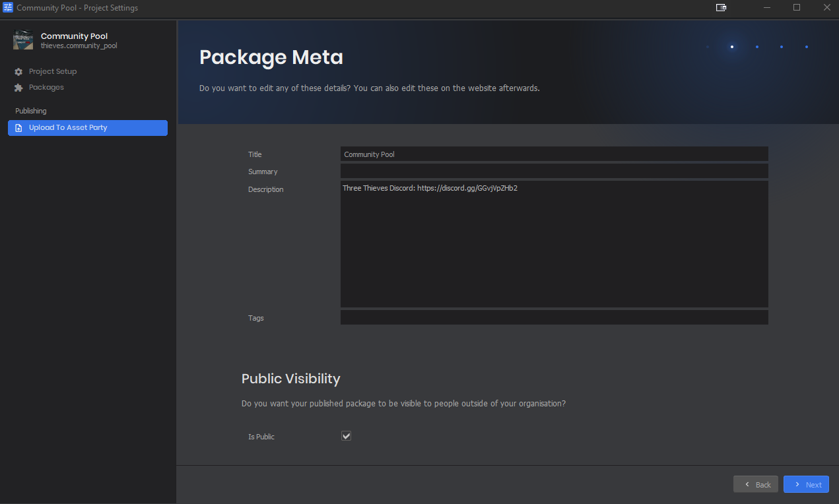
Task: Click the picture-in-picture icon in title bar
Action: coord(721,8)
